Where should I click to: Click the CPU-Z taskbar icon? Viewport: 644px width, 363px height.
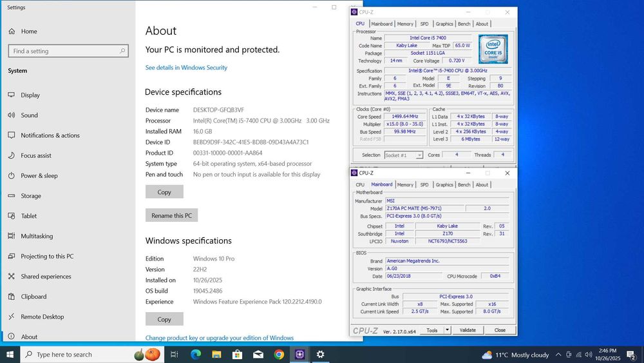click(299, 355)
